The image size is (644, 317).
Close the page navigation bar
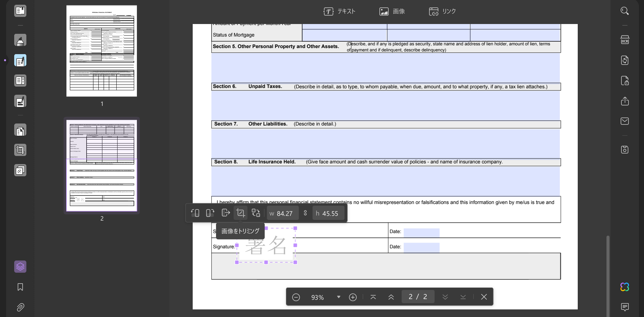484,297
